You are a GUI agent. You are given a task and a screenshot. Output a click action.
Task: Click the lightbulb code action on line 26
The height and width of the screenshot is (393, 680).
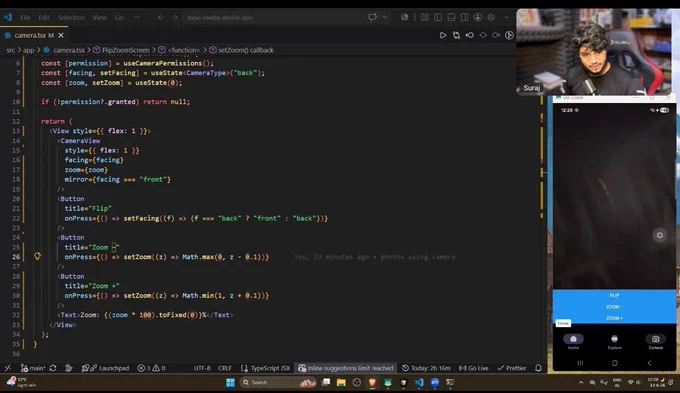point(37,256)
